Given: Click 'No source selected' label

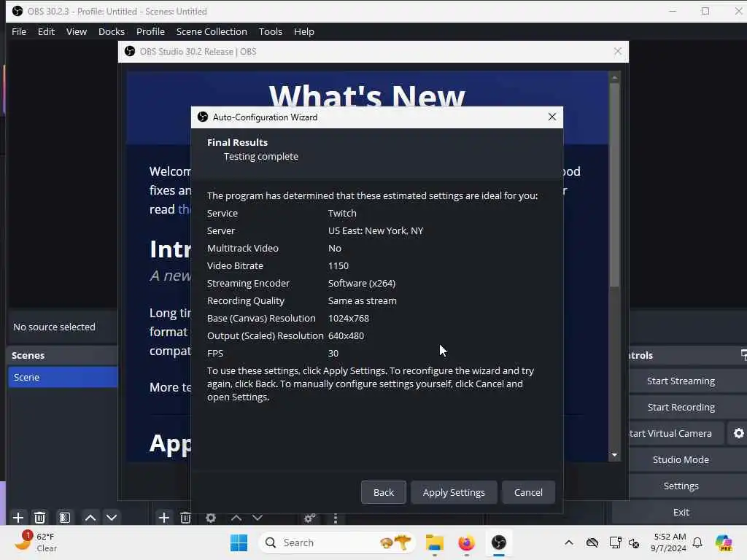Looking at the screenshot, I should (x=54, y=327).
